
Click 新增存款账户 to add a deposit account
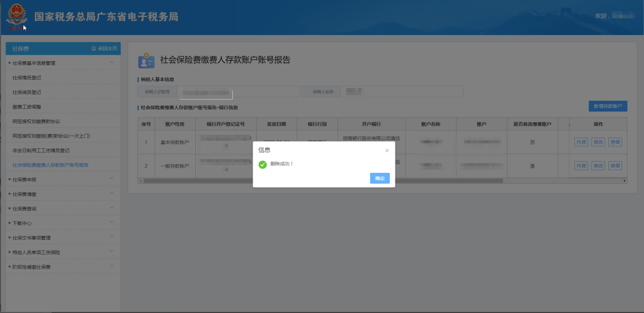click(x=607, y=106)
